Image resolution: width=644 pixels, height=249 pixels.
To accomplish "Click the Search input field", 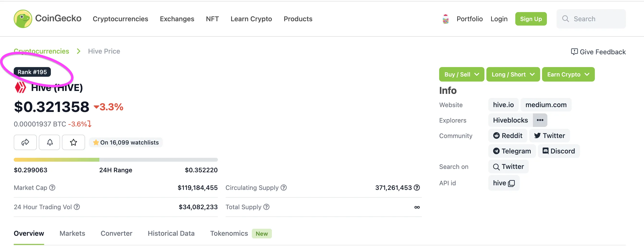I will click(x=591, y=19).
